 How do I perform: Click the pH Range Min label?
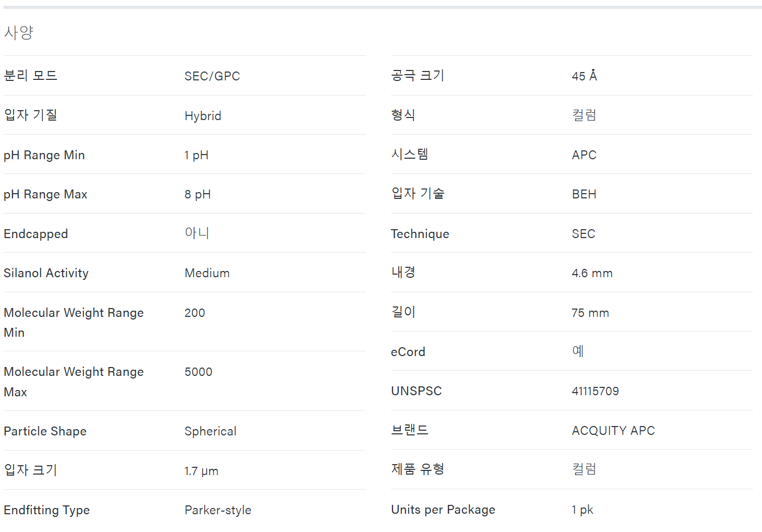pyautogui.click(x=44, y=155)
